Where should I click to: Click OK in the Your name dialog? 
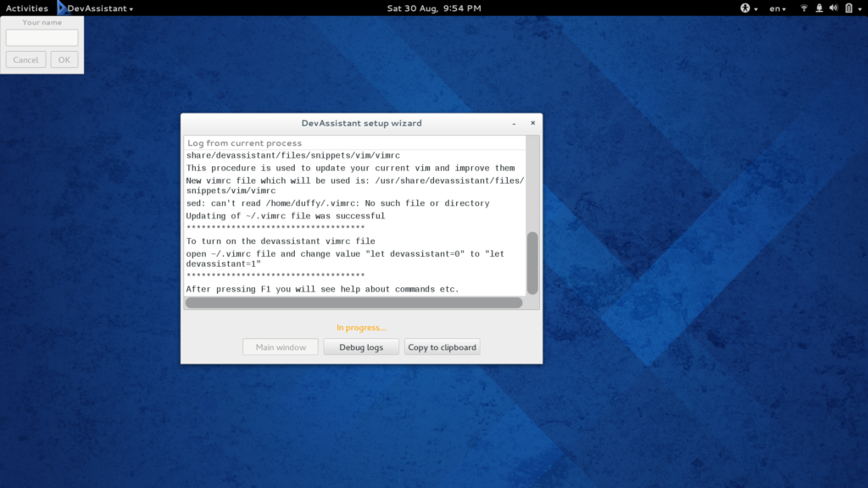pyautogui.click(x=64, y=60)
